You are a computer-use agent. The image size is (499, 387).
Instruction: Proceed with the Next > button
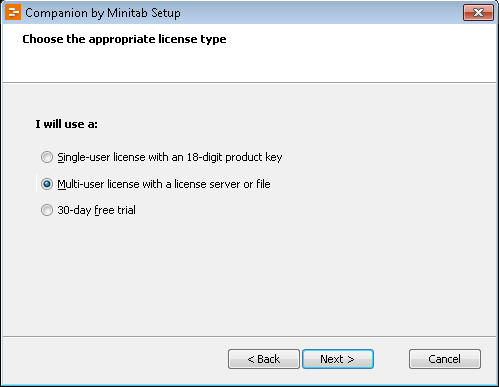[338, 359]
